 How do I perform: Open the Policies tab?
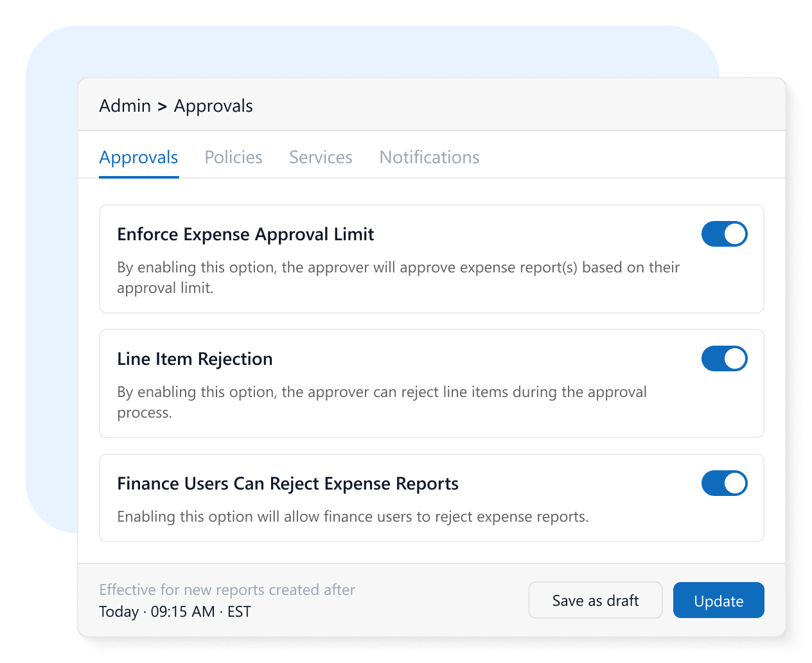pos(233,157)
